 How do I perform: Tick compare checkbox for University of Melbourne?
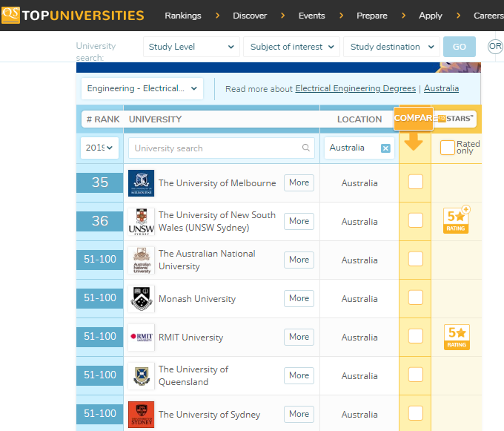pos(416,182)
